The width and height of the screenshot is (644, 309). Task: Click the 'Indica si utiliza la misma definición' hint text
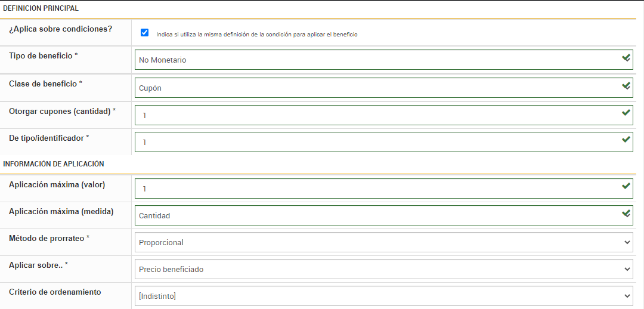coord(256,35)
